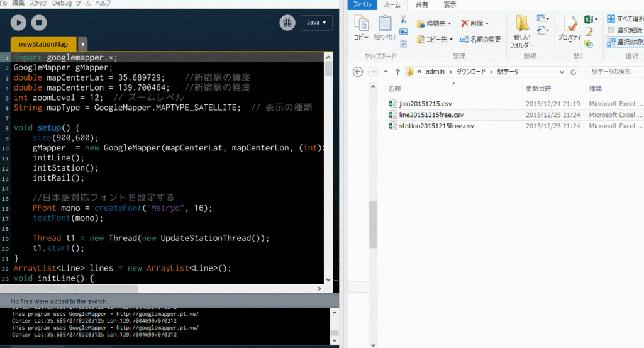This screenshot has width=644, height=348.
Task: Sort files by 名前 column header
Action: pyautogui.click(x=394, y=88)
